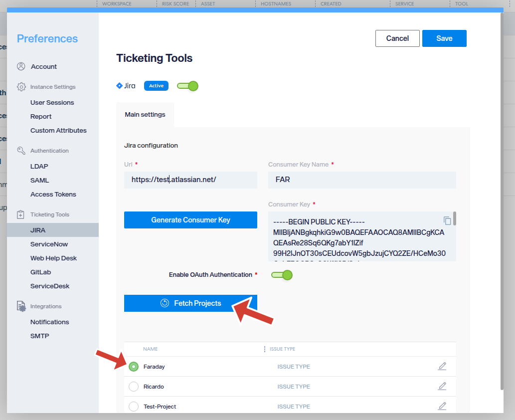515x420 pixels.
Task: Toggle the Jira active switch off
Action: point(187,86)
